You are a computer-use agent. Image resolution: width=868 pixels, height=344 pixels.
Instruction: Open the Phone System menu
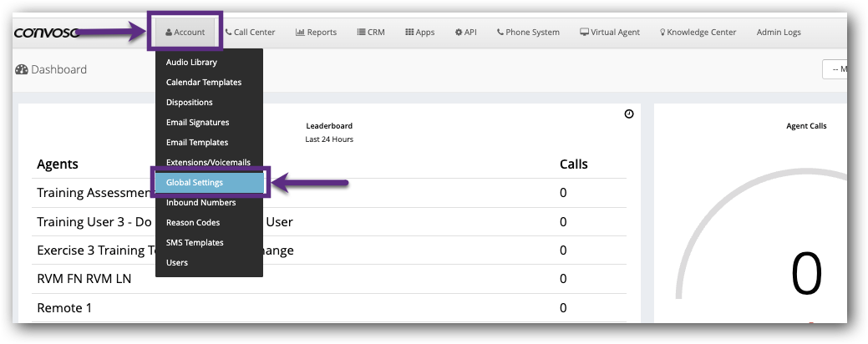(x=528, y=32)
